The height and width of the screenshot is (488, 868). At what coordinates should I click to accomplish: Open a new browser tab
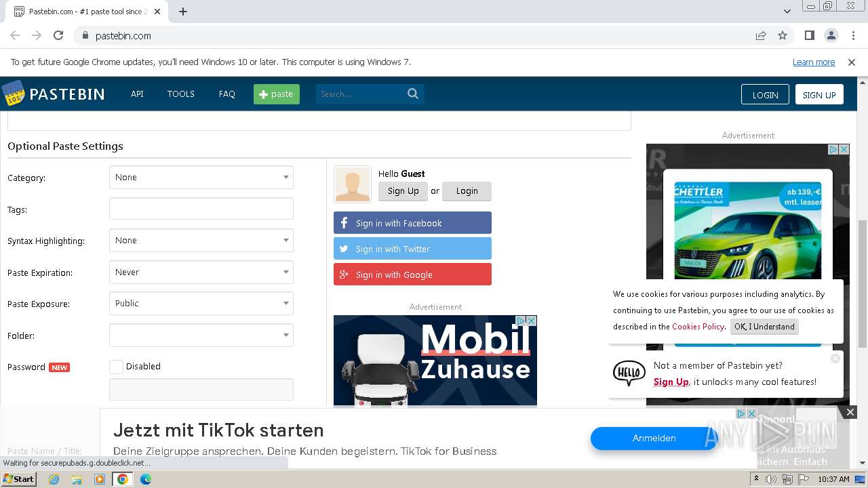182,12
